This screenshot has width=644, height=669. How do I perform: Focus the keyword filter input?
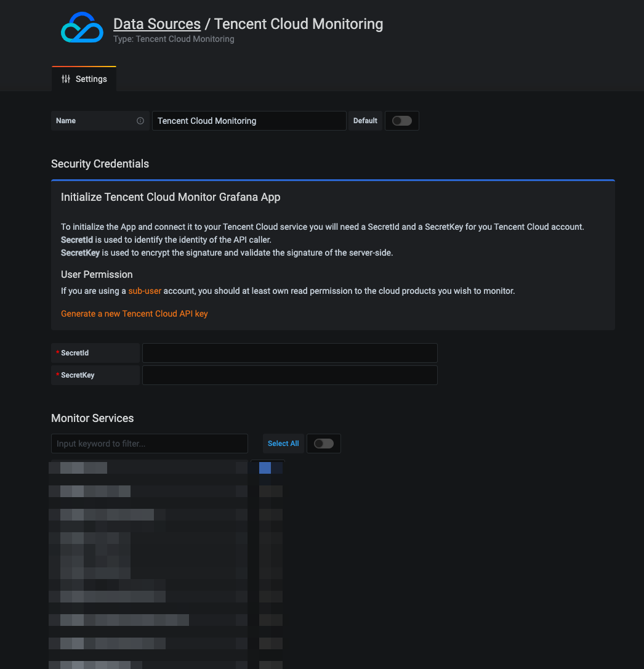(x=149, y=444)
